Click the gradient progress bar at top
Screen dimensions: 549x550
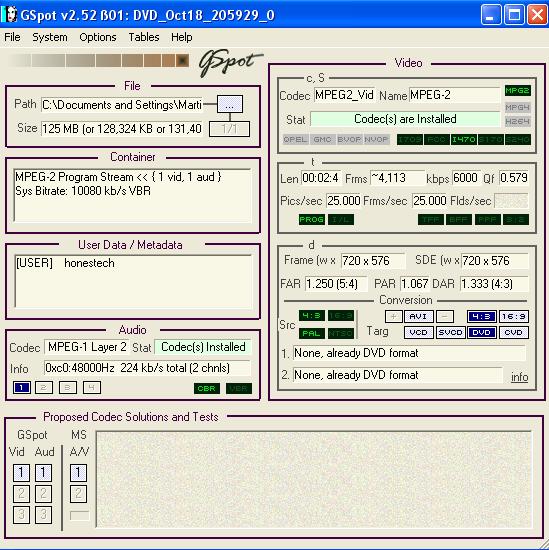[x=98, y=60]
